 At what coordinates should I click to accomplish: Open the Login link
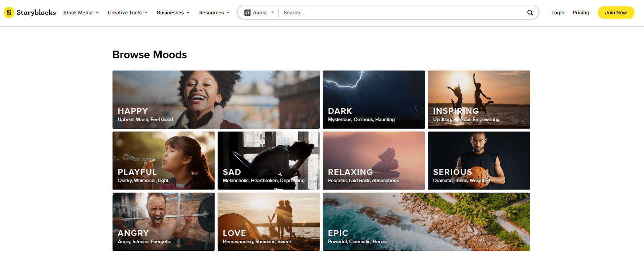click(x=557, y=12)
